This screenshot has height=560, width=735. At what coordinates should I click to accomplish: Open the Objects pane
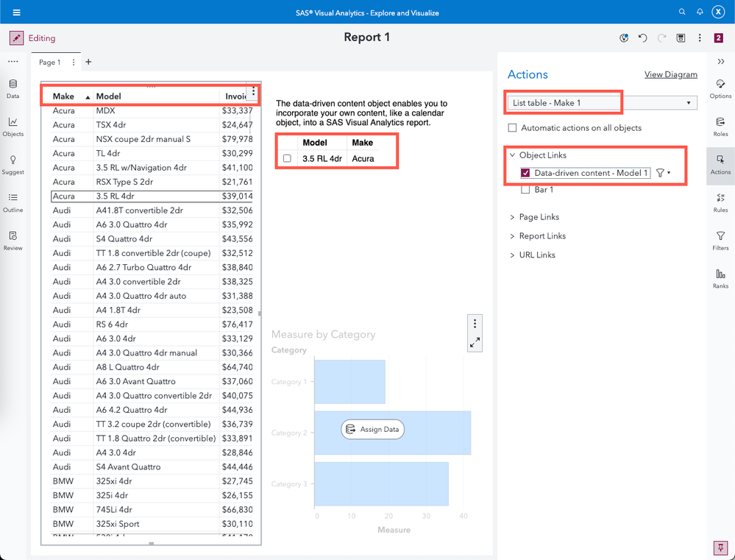point(13,127)
